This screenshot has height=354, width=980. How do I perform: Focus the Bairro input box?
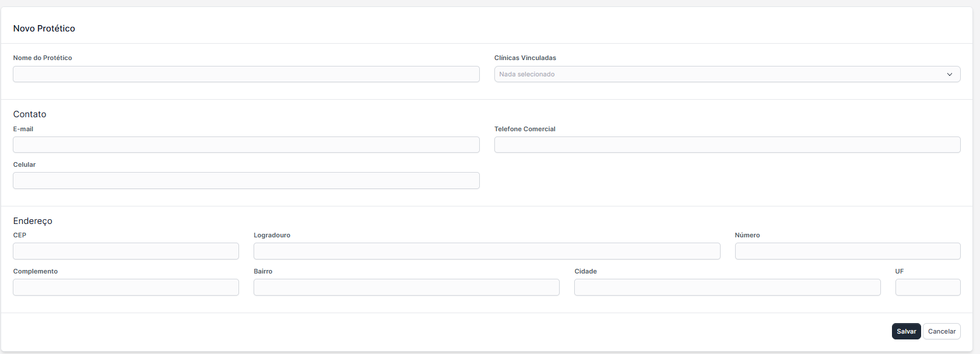click(x=406, y=288)
